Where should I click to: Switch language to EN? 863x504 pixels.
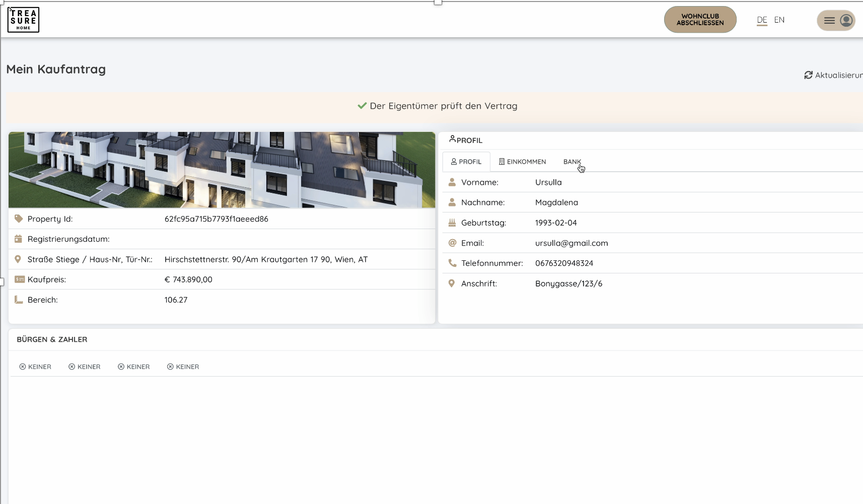[x=779, y=20]
